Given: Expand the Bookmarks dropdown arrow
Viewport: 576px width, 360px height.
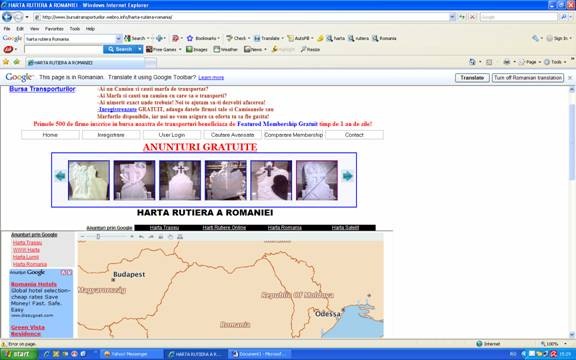Looking at the screenshot, I should [x=219, y=38].
